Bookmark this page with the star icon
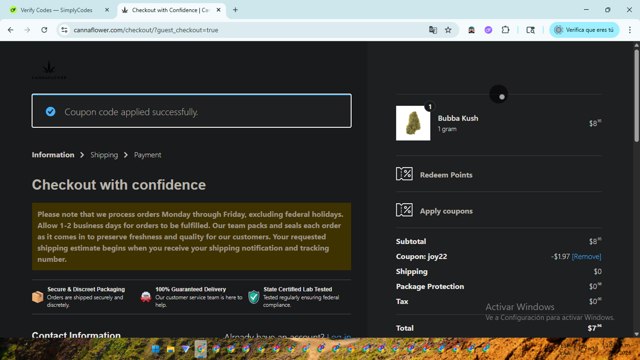Screen dimensions: 640x360 pos(448,30)
